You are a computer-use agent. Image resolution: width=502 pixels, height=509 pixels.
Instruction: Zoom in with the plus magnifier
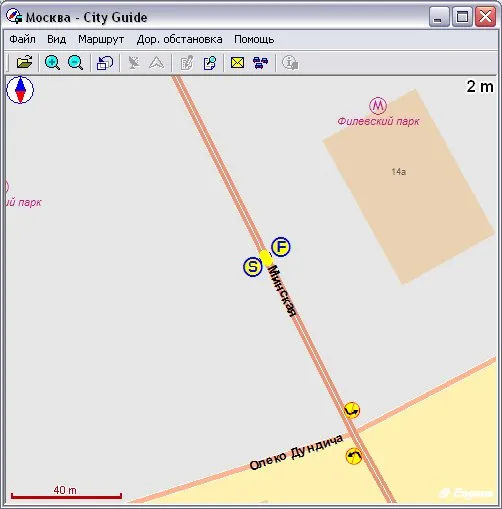pos(52,62)
